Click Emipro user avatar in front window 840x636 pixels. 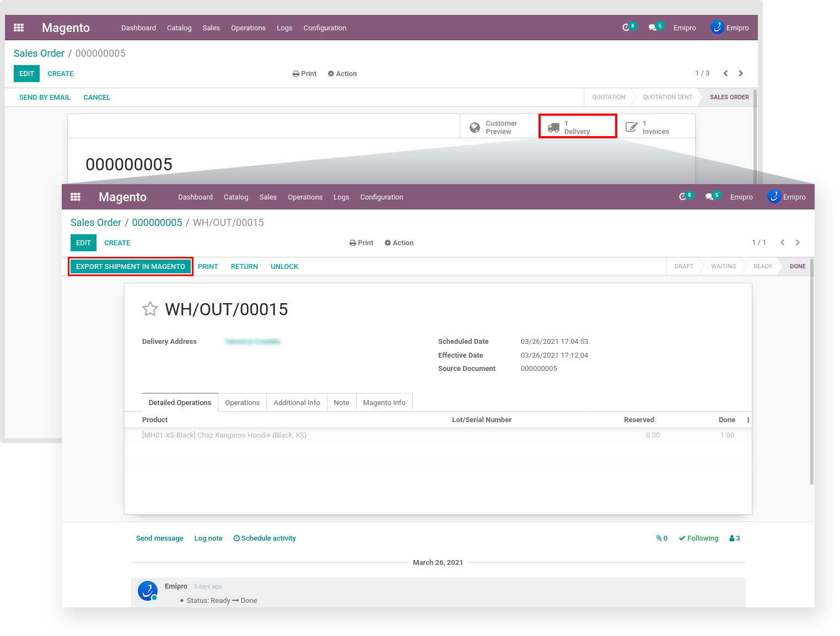(x=774, y=197)
